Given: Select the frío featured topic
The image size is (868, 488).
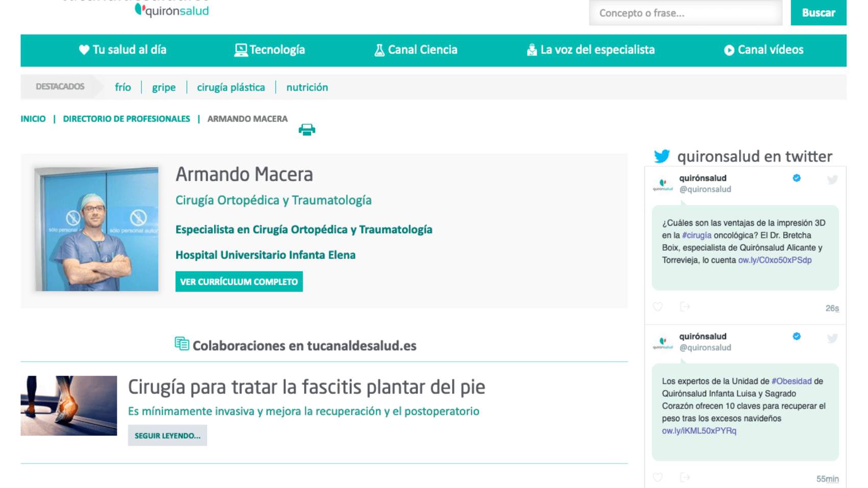Looking at the screenshot, I should (123, 87).
